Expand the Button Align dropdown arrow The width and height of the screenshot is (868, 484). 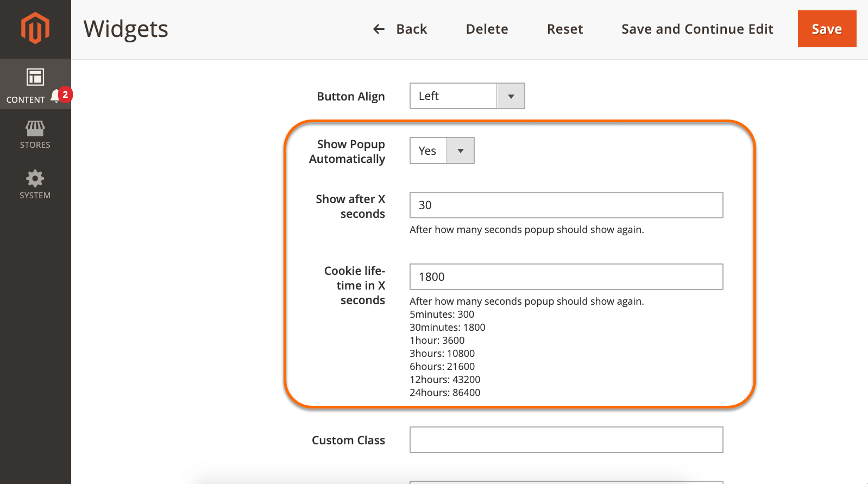click(511, 96)
